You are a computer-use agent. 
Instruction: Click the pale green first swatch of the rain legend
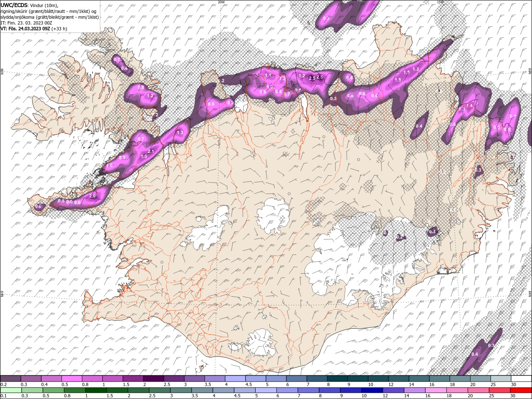11,390
